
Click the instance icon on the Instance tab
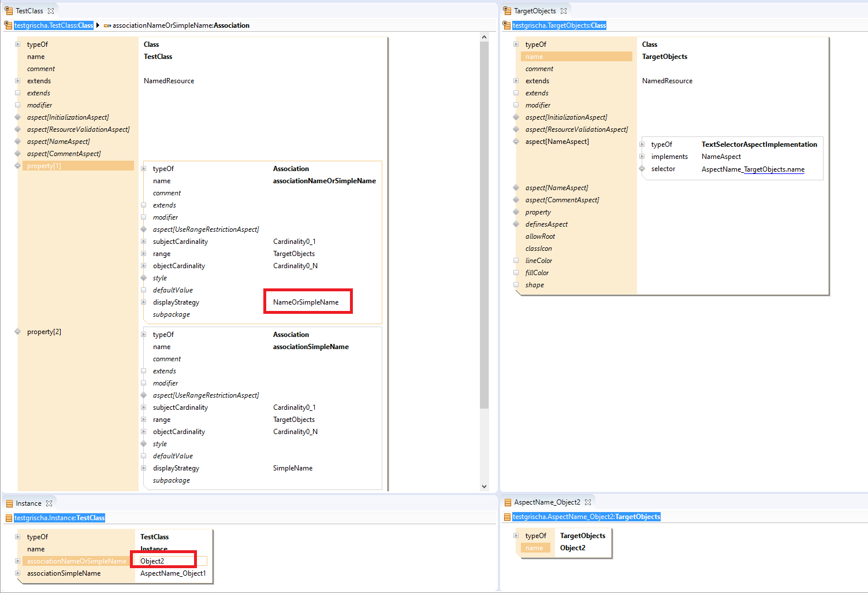pos(9,503)
